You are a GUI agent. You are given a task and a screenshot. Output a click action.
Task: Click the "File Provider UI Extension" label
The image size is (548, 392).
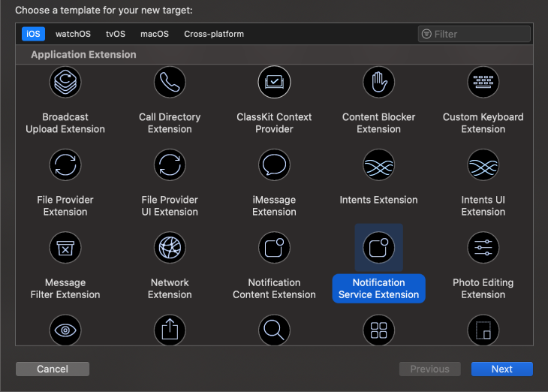(170, 206)
